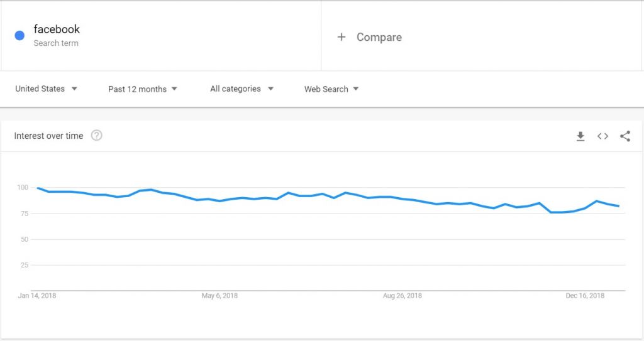Click the plus icon beside Compare

(341, 37)
